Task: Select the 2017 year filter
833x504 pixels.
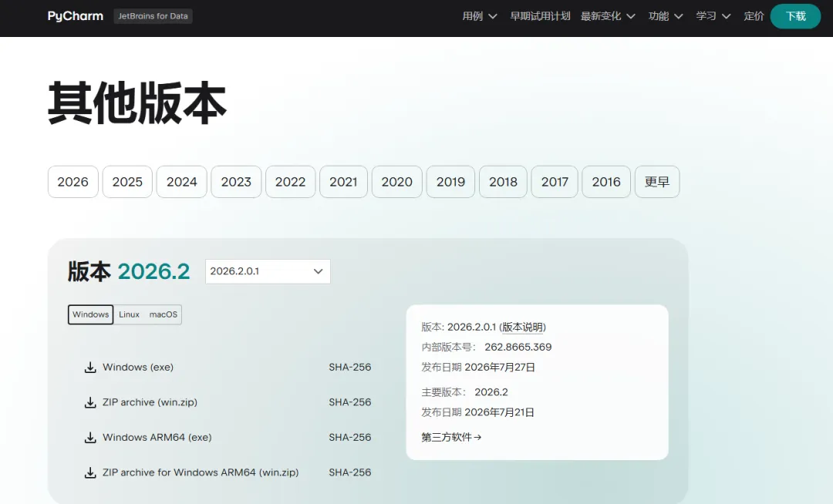Action: pyautogui.click(x=555, y=182)
